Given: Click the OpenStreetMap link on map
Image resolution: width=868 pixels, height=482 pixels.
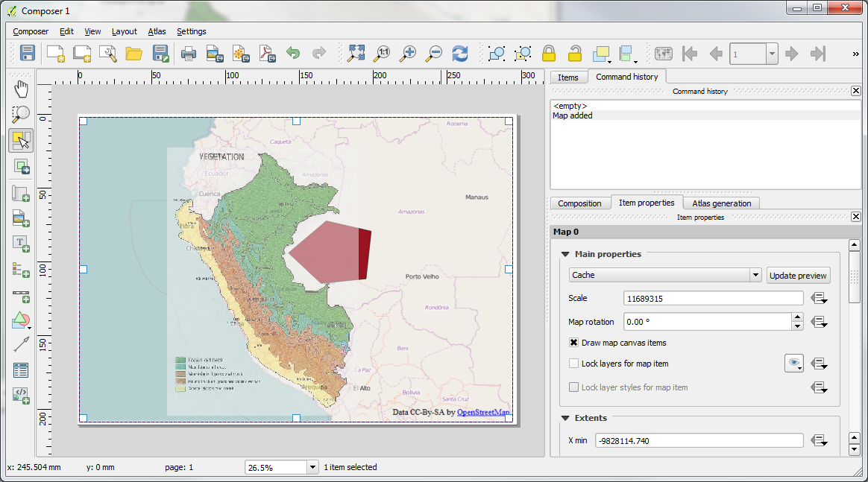Looking at the screenshot, I should (484, 412).
